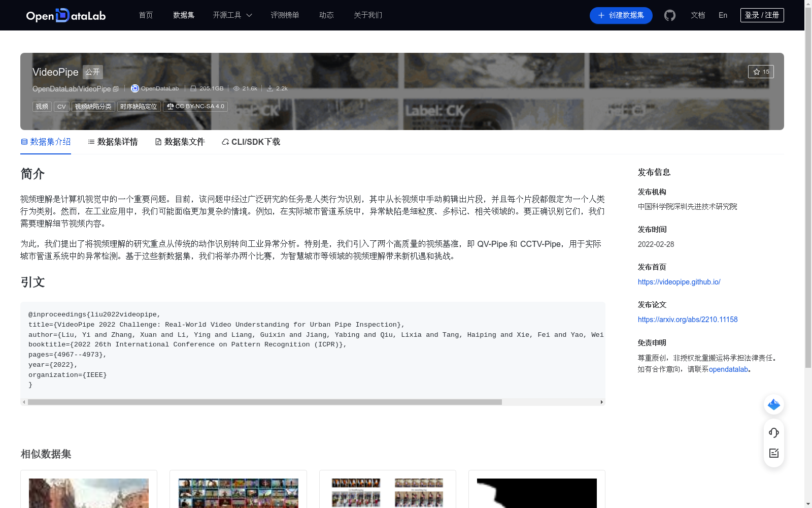Click the OpenDataLab logo
The image size is (812, 508).
click(66, 15)
